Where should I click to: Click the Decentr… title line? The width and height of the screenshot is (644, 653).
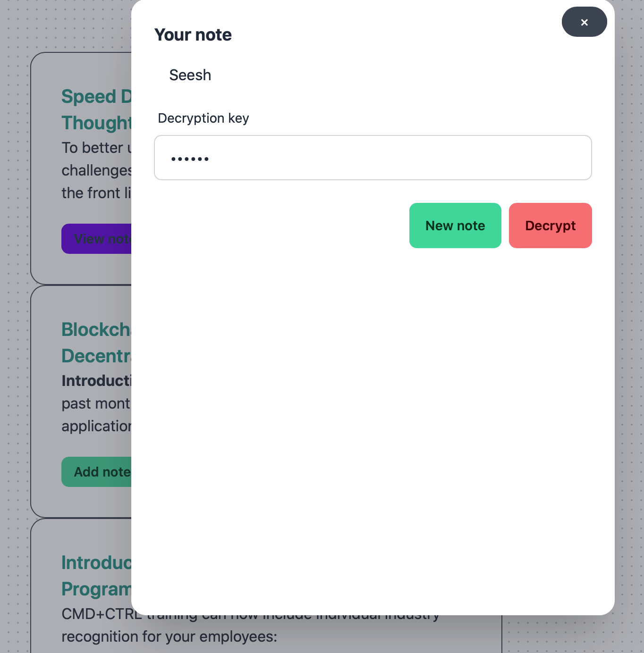pyautogui.click(x=96, y=356)
